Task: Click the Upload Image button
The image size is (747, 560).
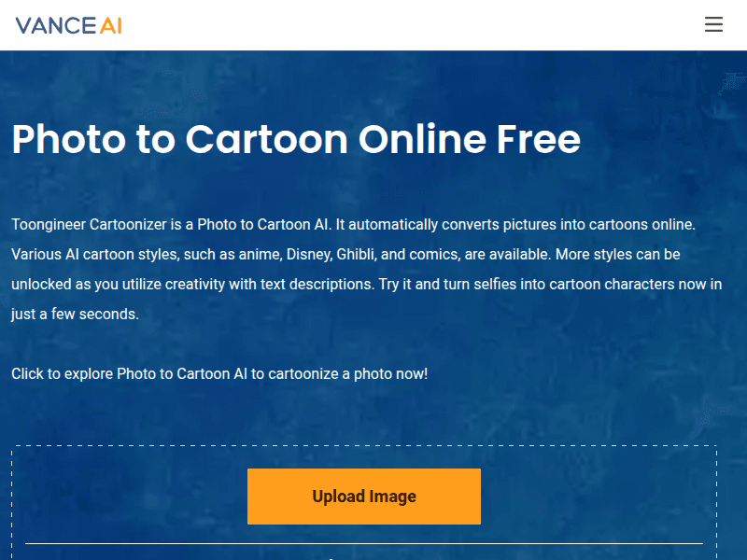Action: tap(364, 497)
